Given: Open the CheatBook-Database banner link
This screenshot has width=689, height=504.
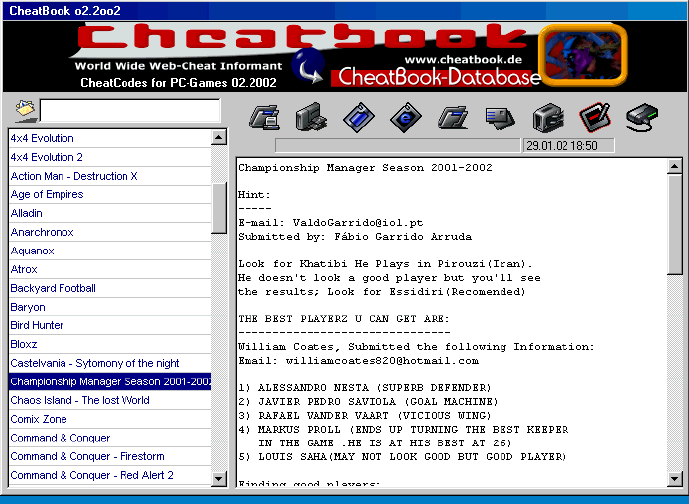Looking at the screenshot, I should pos(436,77).
